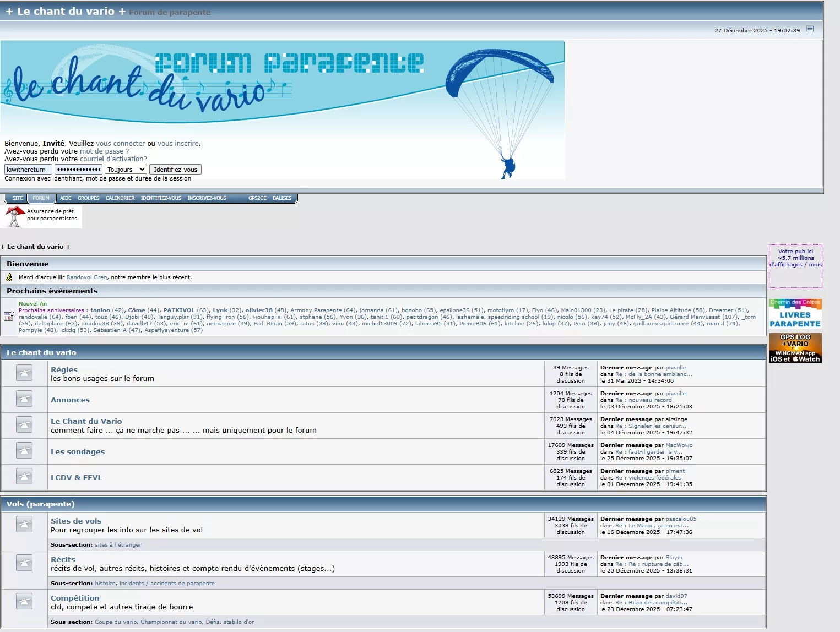The width and height of the screenshot is (840, 632).
Task: Click the Identifiez-vous login button
Action: (175, 170)
